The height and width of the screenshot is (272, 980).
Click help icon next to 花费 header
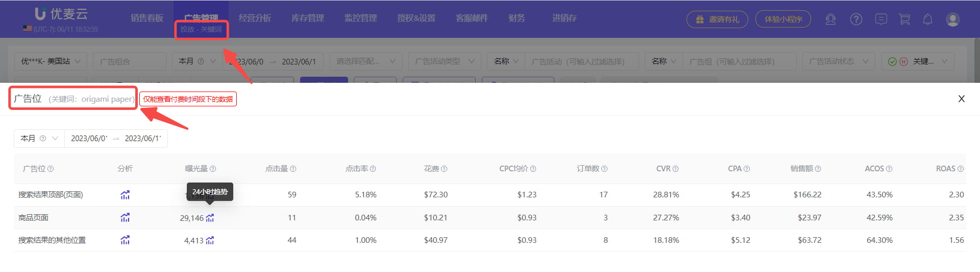coord(444,169)
